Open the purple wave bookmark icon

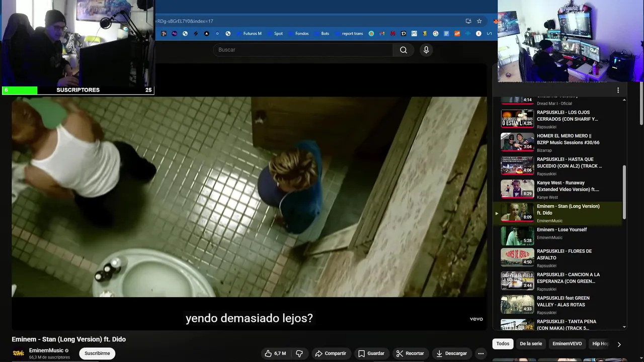coord(175,34)
